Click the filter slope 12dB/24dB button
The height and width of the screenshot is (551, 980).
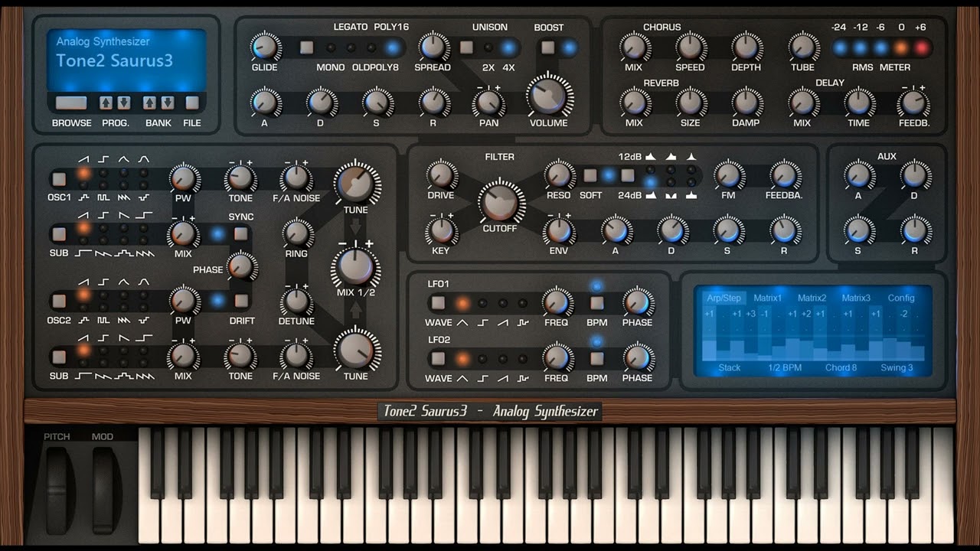[x=628, y=175]
